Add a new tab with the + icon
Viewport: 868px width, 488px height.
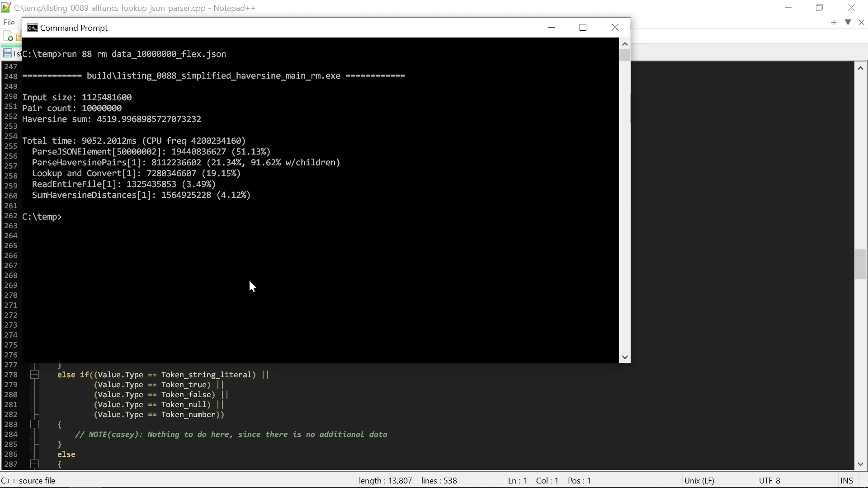tap(833, 22)
